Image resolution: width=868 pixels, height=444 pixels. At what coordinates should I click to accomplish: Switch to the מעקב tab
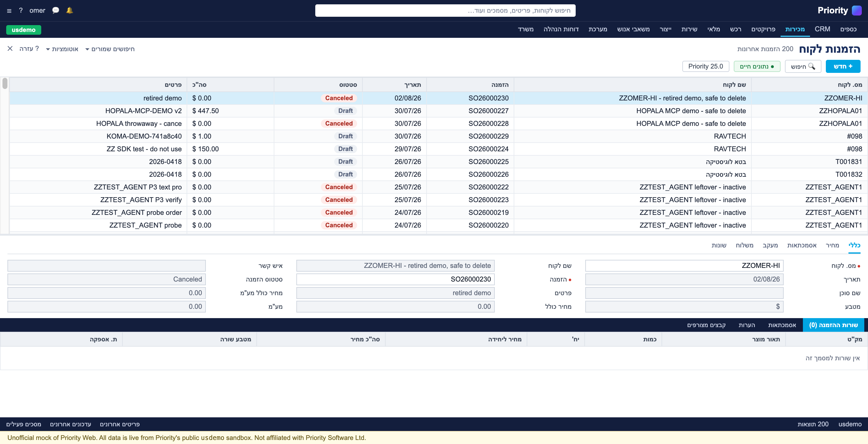tap(770, 245)
